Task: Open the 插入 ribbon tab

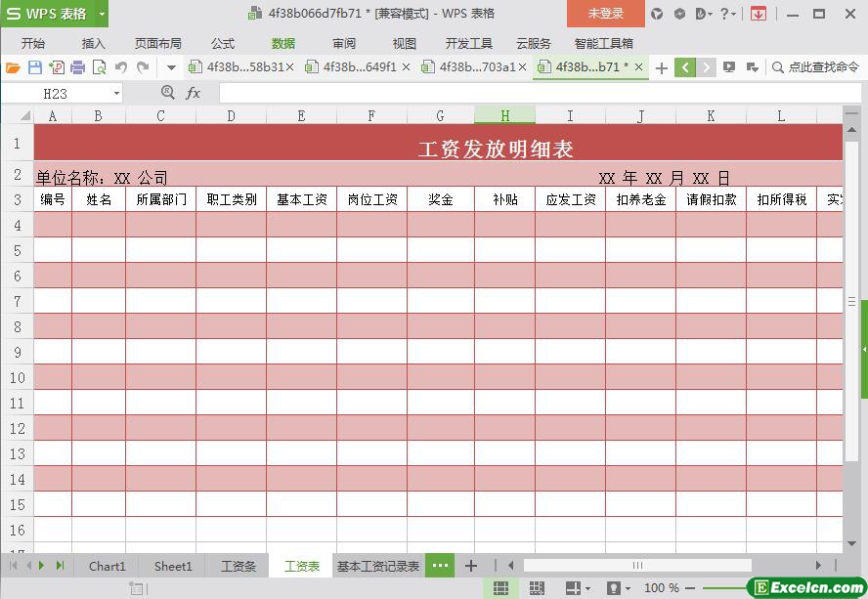Action: click(94, 43)
